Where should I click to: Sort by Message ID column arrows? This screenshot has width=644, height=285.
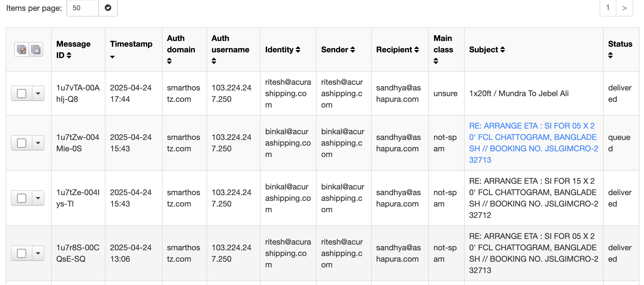(x=69, y=55)
